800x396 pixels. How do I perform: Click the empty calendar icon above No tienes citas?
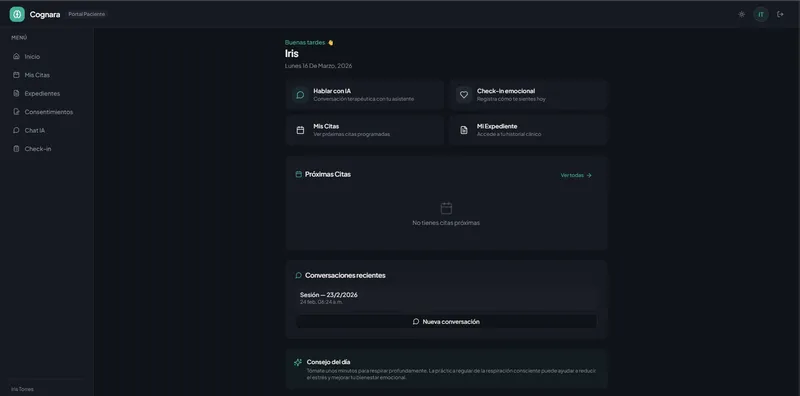[x=446, y=208]
